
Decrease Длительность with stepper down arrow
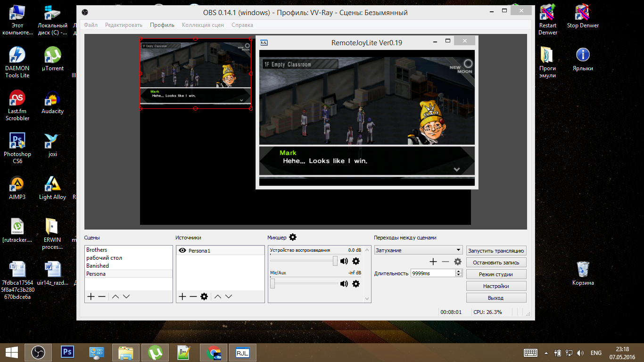coord(459,275)
